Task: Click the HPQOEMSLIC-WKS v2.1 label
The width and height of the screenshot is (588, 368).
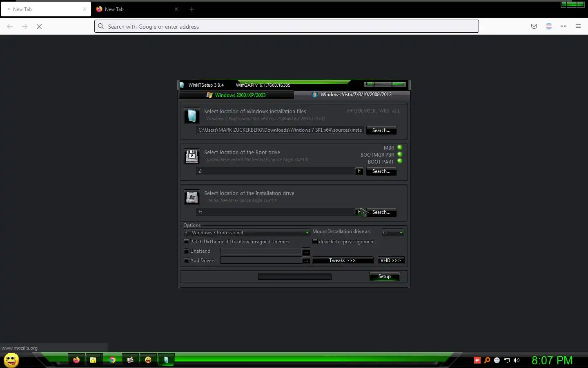Action: tap(373, 111)
